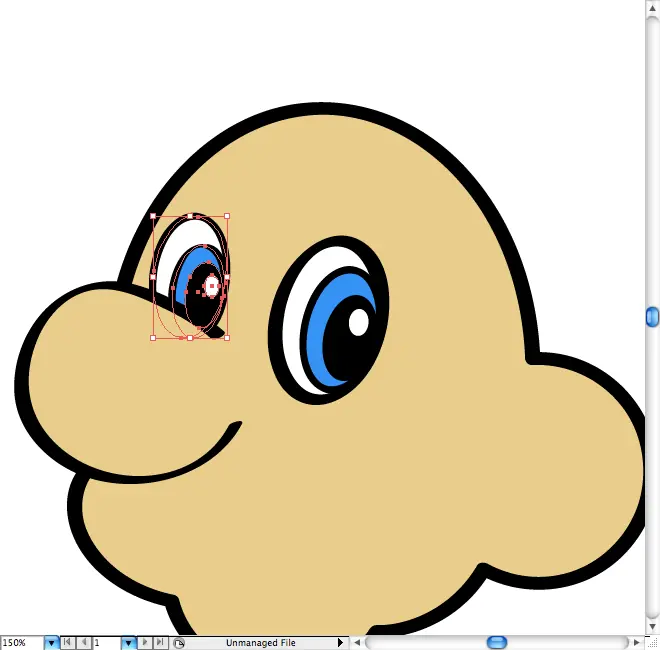Expand the status bar popup arrow
The image size is (660, 650).
point(340,643)
